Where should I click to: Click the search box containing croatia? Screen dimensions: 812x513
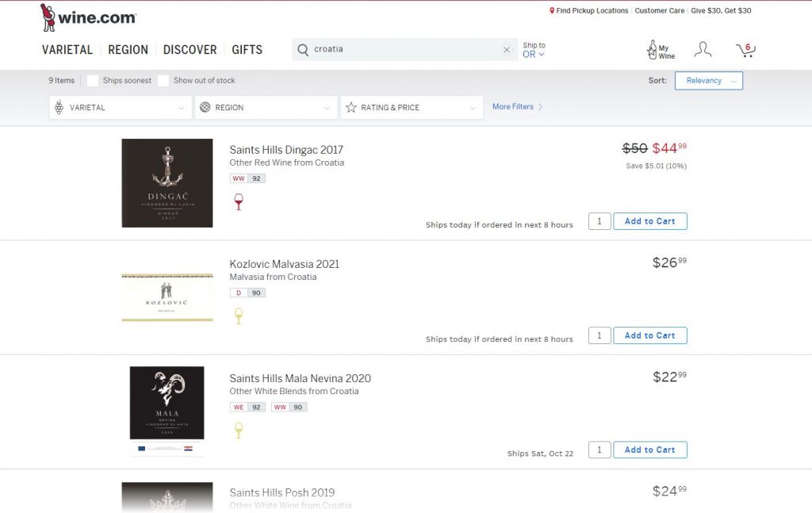[x=405, y=49]
